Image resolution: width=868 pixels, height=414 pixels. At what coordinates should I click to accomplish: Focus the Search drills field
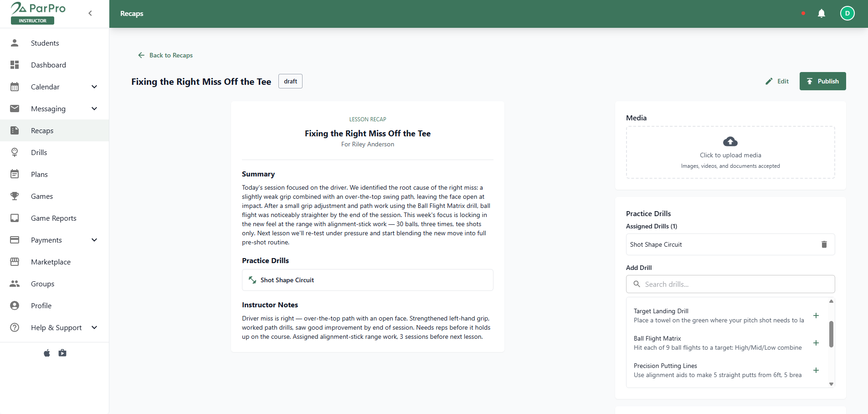coord(730,284)
